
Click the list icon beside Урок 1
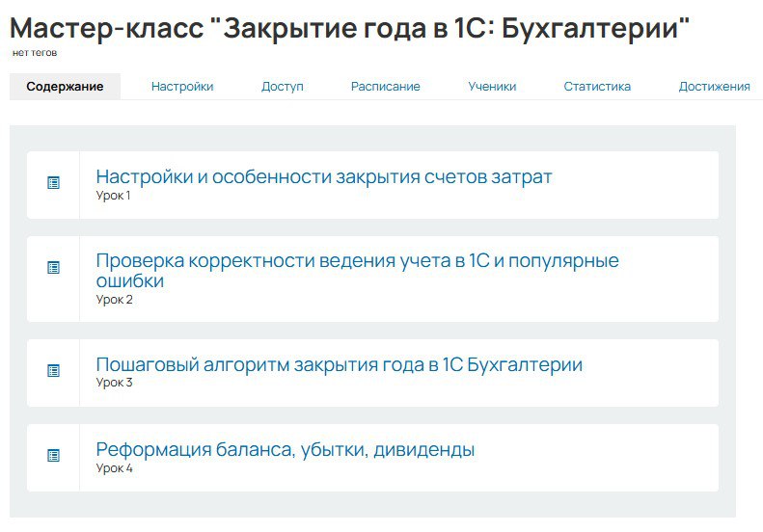click(54, 182)
